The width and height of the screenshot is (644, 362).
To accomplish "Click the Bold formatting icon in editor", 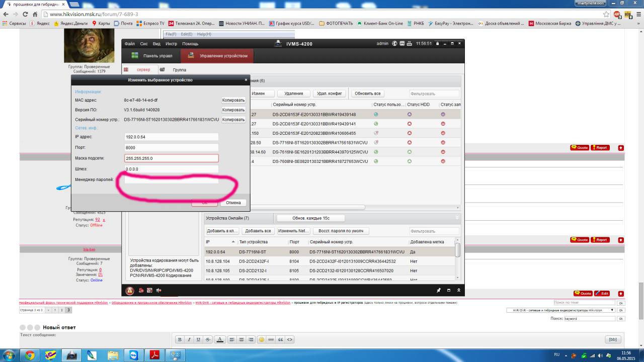I will click(x=180, y=339).
